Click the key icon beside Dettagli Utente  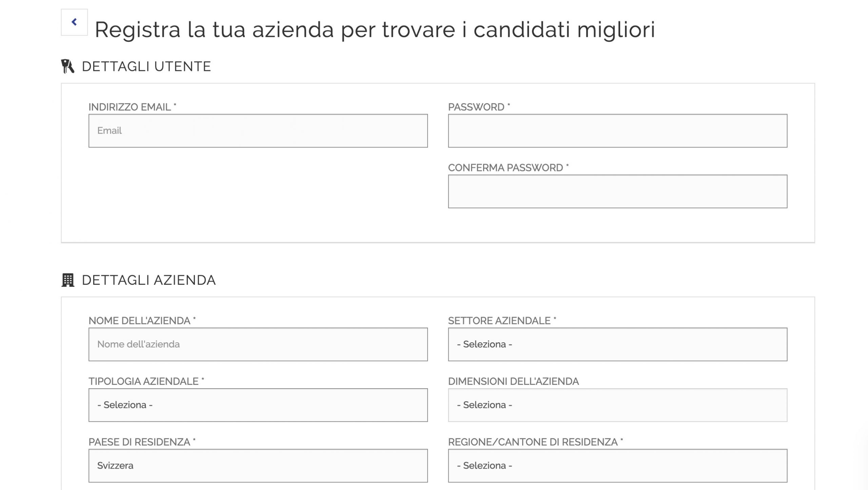pos(67,66)
